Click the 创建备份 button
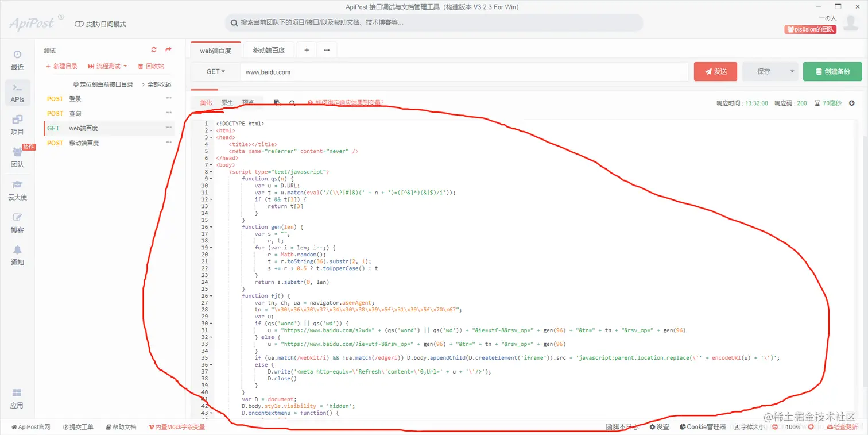This screenshot has height=435, width=868. (x=832, y=72)
